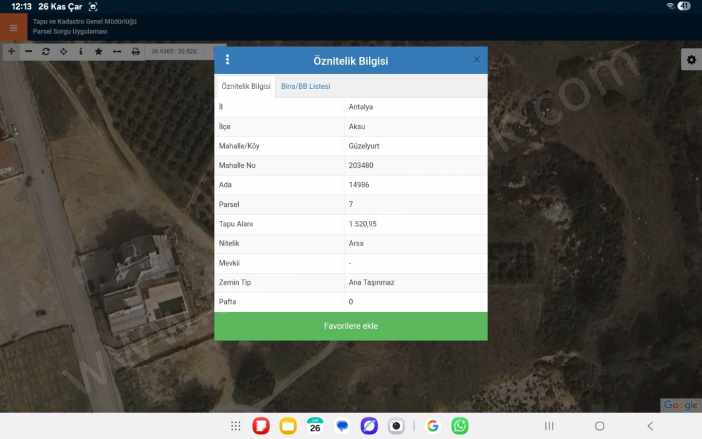
Task: Open the red notes app in taskbar
Action: click(261, 426)
